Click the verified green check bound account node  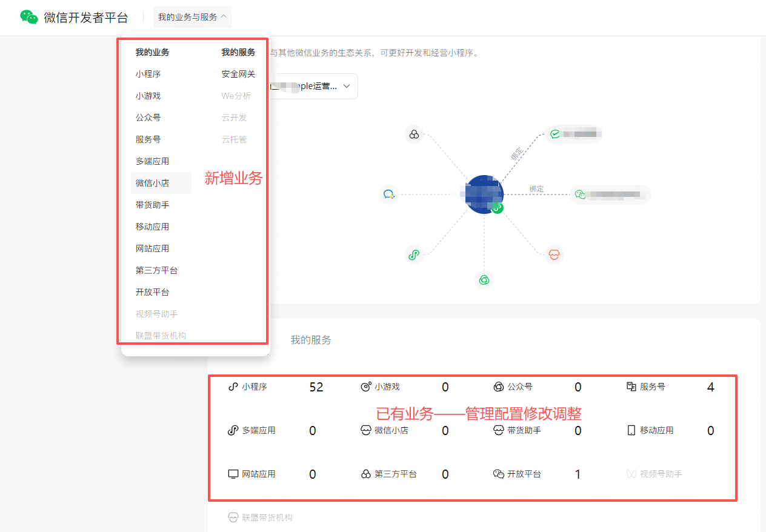573,134
